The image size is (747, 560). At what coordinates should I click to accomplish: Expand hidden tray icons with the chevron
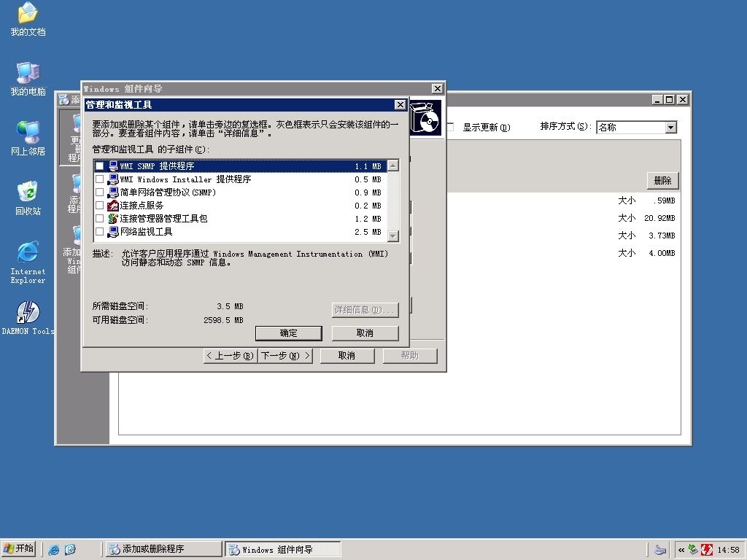tap(681, 550)
